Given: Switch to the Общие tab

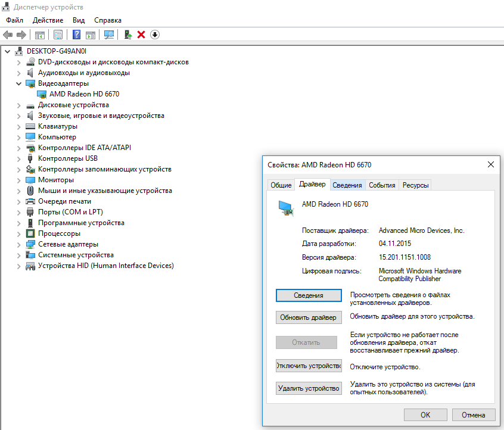Looking at the screenshot, I should pyautogui.click(x=281, y=185).
